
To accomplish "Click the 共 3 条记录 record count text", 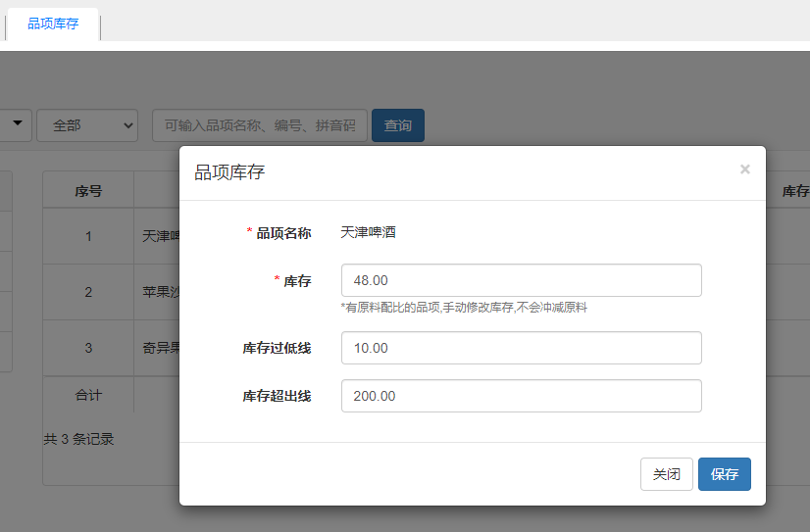I will (78, 439).
